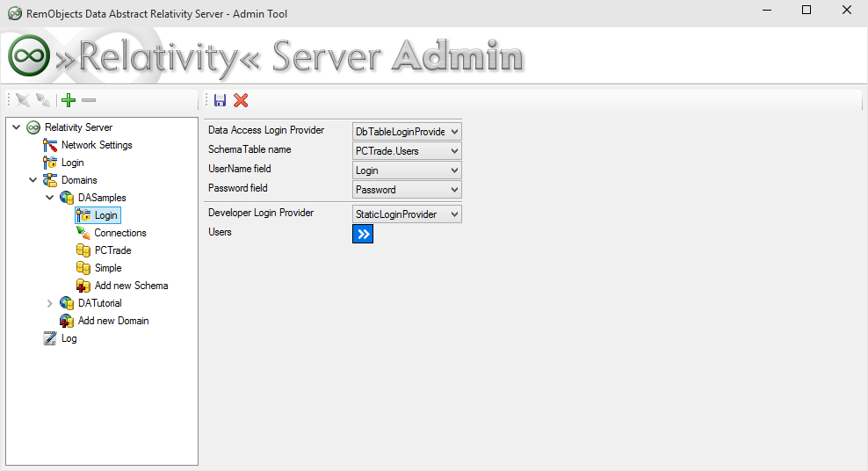This screenshot has width=868, height=471.
Task: Click the Add new Schema icon
Action: pyautogui.click(x=83, y=286)
